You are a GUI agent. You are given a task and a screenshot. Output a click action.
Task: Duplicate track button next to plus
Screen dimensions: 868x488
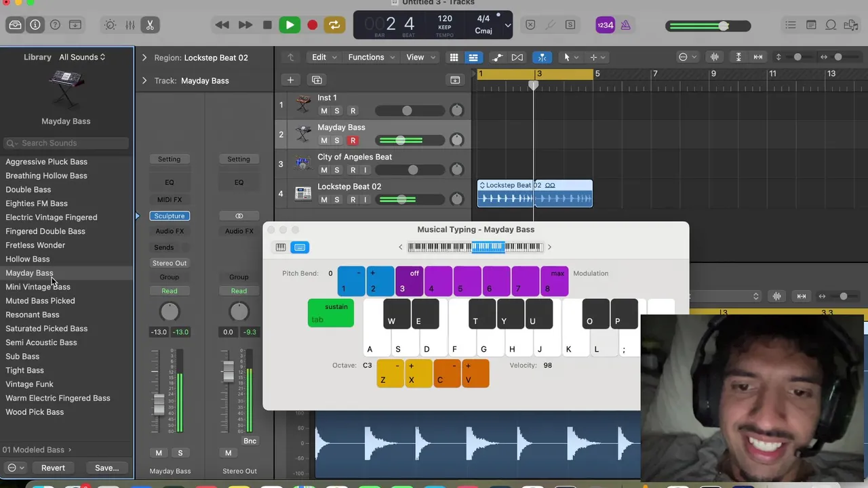(x=317, y=80)
